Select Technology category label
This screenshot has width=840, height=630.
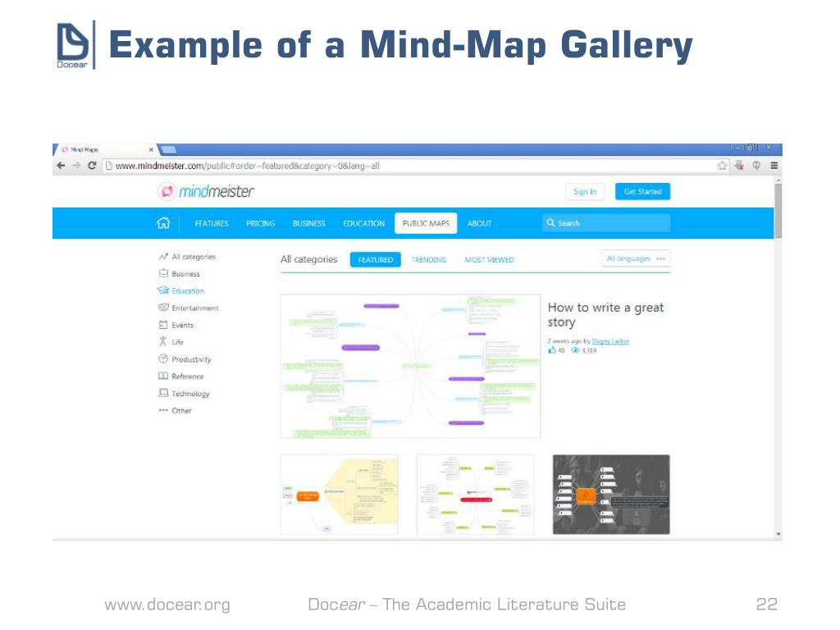coord(190,394)
